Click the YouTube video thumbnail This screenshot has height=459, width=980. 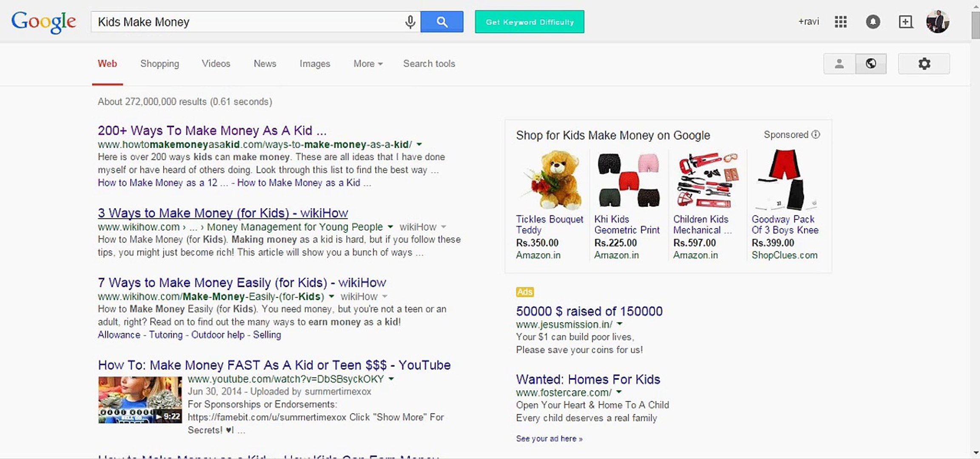[x=140, y=399]
